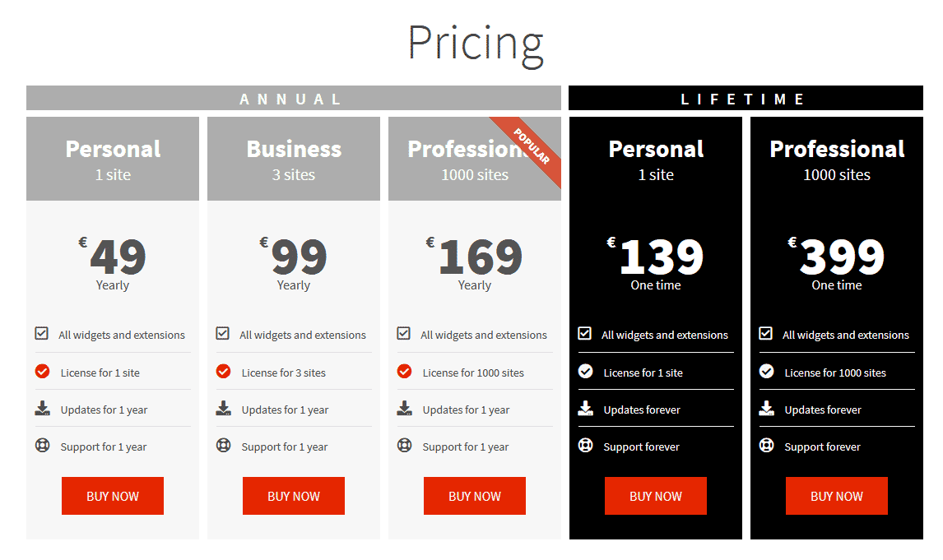This screenshot has height=560, width=943.
Task: Select the LIFETIME section header
Action: (x=746, y=98)
